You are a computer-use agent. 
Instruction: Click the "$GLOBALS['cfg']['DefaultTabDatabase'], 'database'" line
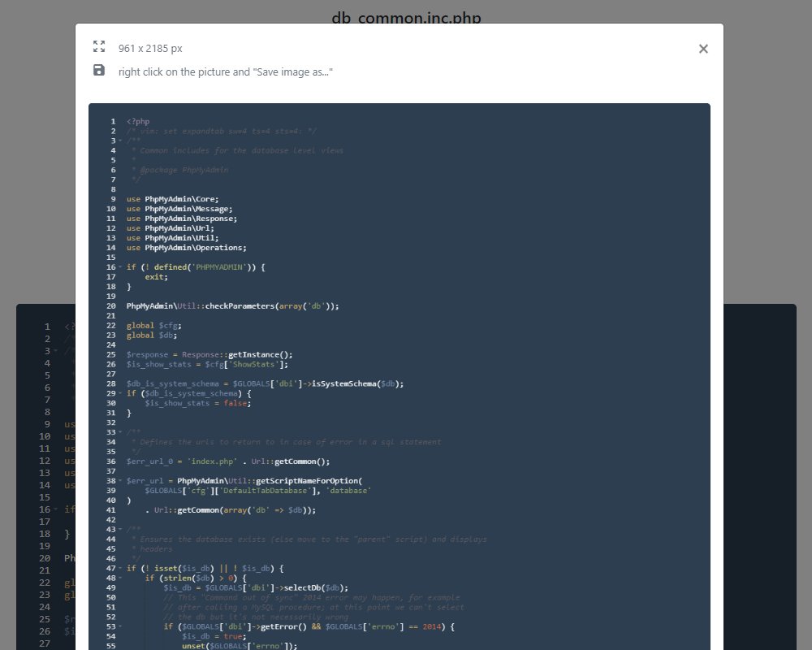pos(258,491)
